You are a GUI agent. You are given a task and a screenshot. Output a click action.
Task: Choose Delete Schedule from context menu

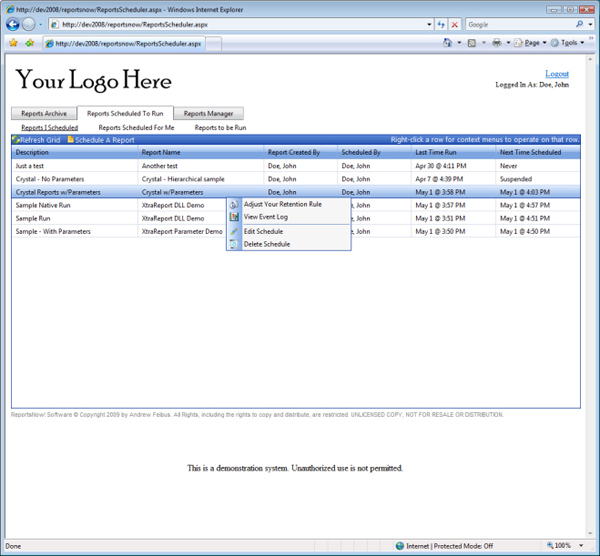[289, 244]
